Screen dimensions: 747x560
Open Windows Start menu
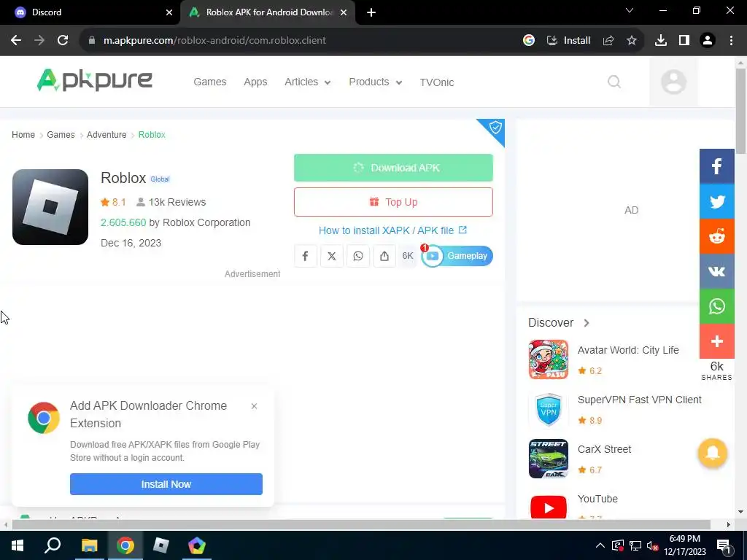pos(18,545)
